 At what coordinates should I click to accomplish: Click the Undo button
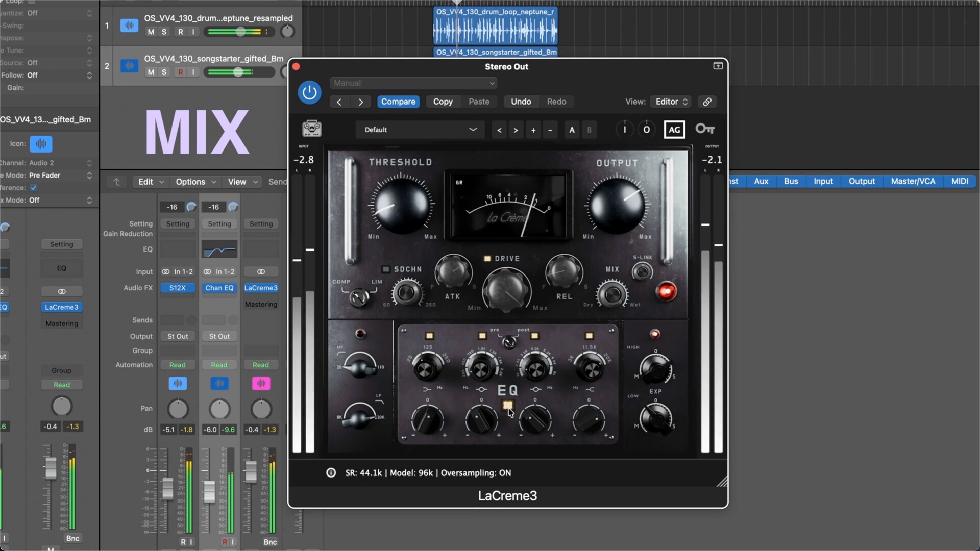click(521, 102)
